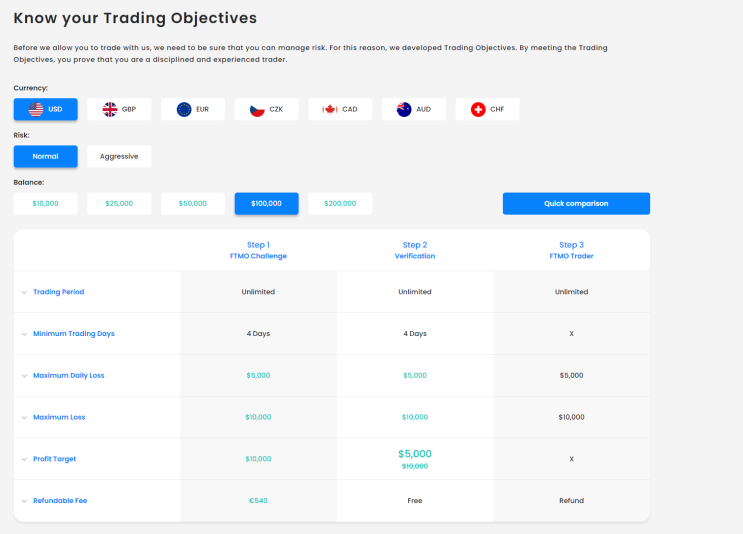Click the Maximum Loss label

59,417
